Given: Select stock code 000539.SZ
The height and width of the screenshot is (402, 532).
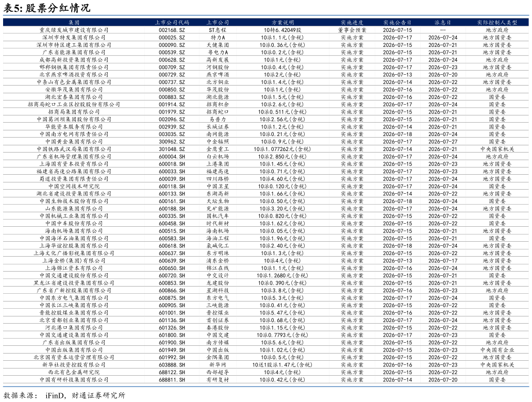Looking at the screenshot, I should (172, 52).
